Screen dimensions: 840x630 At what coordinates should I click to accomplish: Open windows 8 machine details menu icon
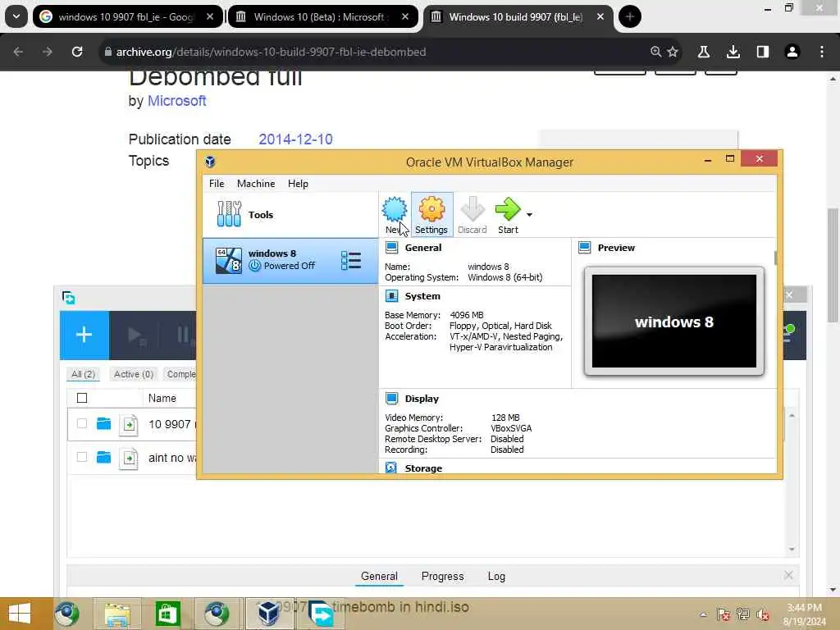click(351, 260)
